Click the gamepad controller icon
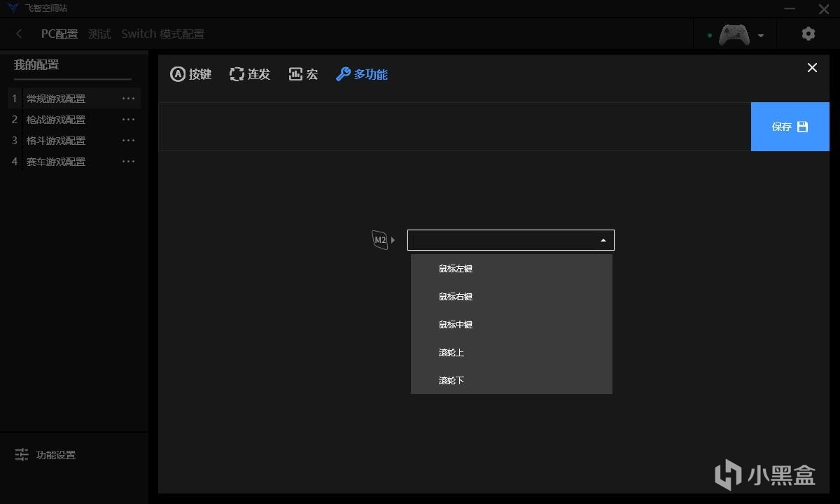The height and width of the screenshot is (504, 840). (x=734, y=34)
